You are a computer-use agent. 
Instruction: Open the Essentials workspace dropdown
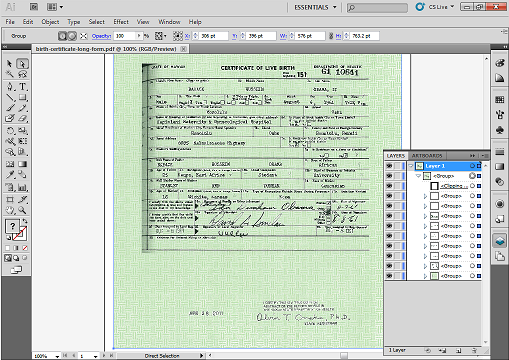click(x=315, y=7)
